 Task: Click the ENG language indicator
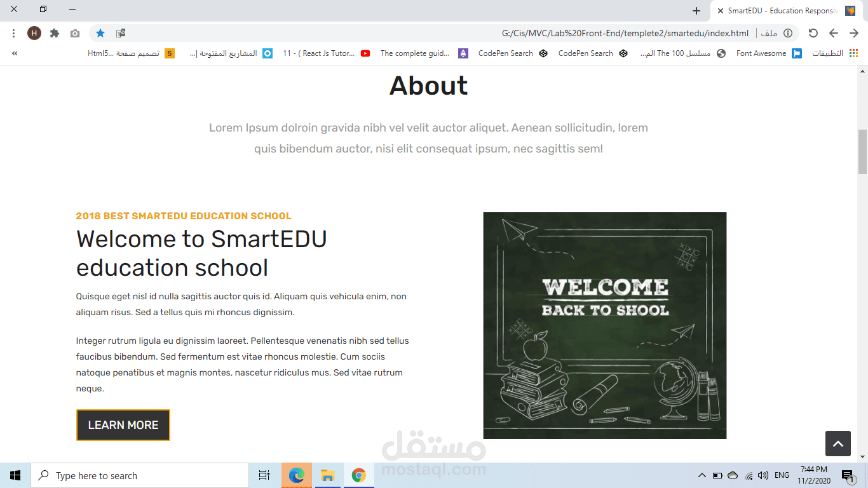(x=782, y=475)
